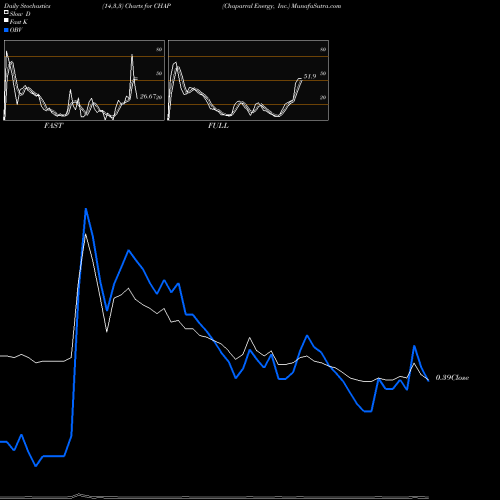Screen dimensions: 500x500
Task: Click the Fast K legend label
Action: pos(19,22)
